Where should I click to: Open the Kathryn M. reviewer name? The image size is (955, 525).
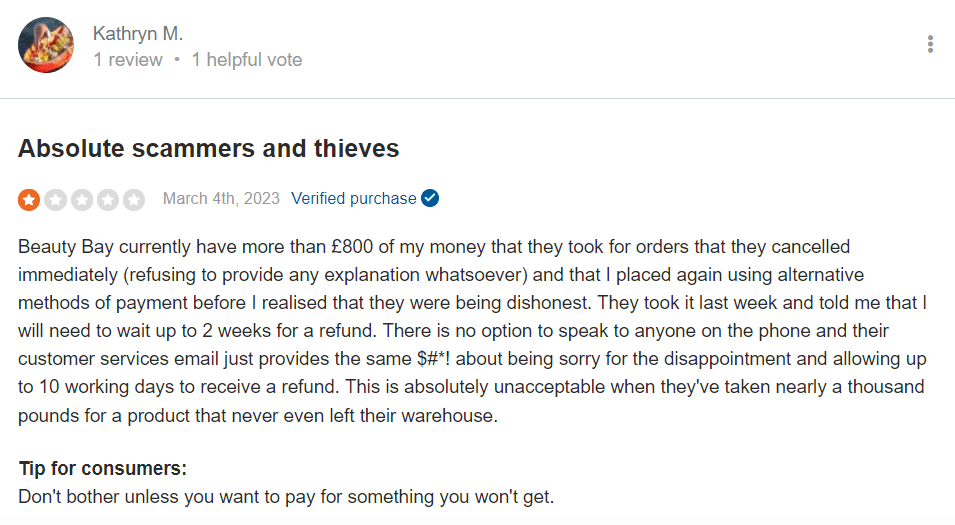138,33
